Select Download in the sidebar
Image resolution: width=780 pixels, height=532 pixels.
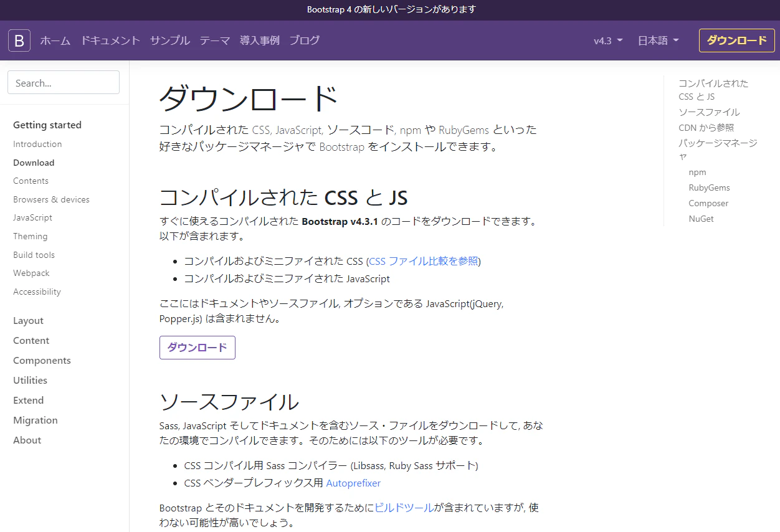point(34,163)
